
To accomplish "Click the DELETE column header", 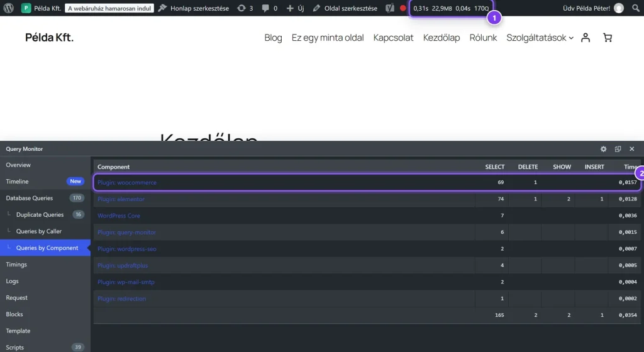I will click(x=528, y=167).
